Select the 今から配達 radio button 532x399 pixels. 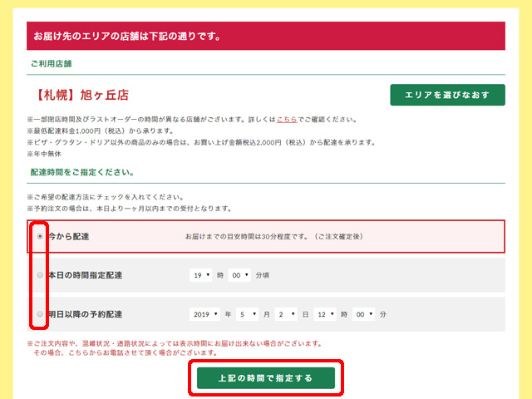(40, 236)
